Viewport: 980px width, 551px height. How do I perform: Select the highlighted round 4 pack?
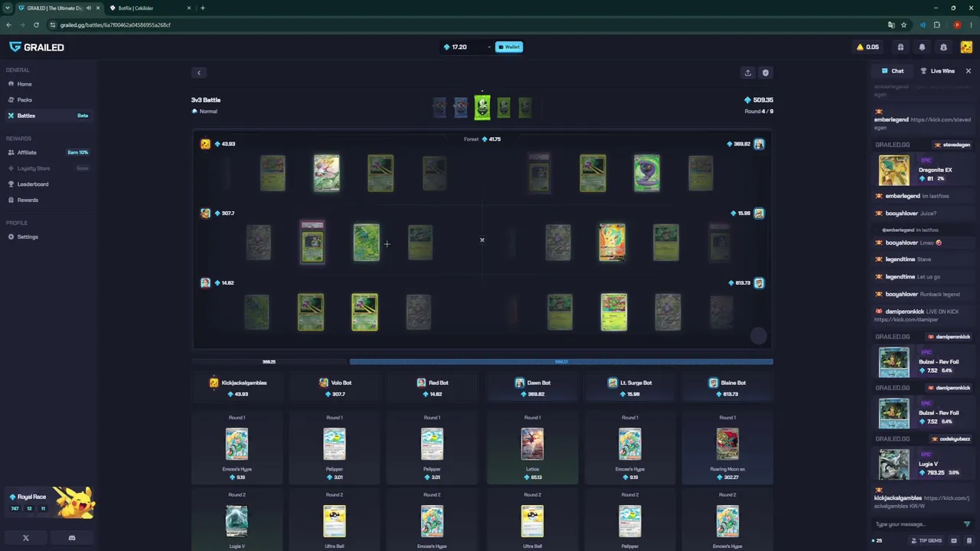pos(482,108)
